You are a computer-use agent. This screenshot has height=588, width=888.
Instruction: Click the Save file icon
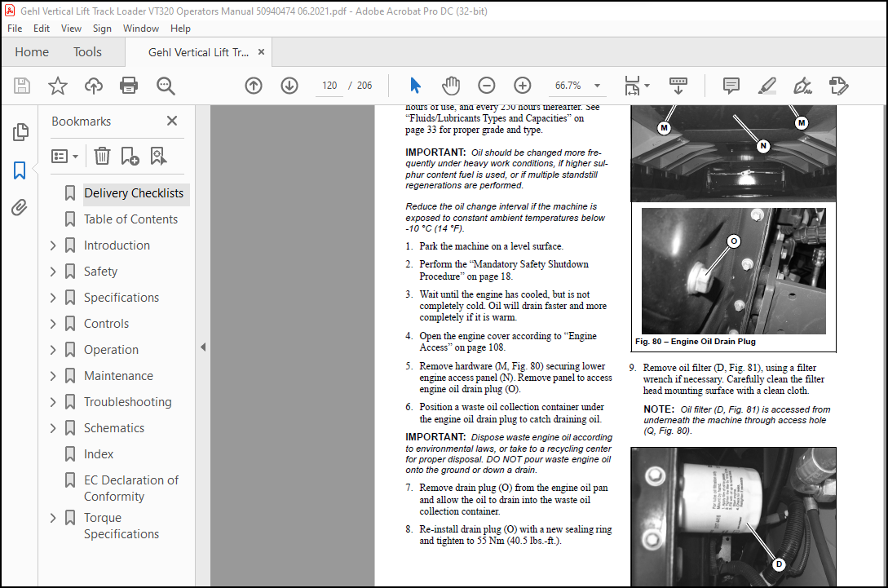tap(21, 86)
